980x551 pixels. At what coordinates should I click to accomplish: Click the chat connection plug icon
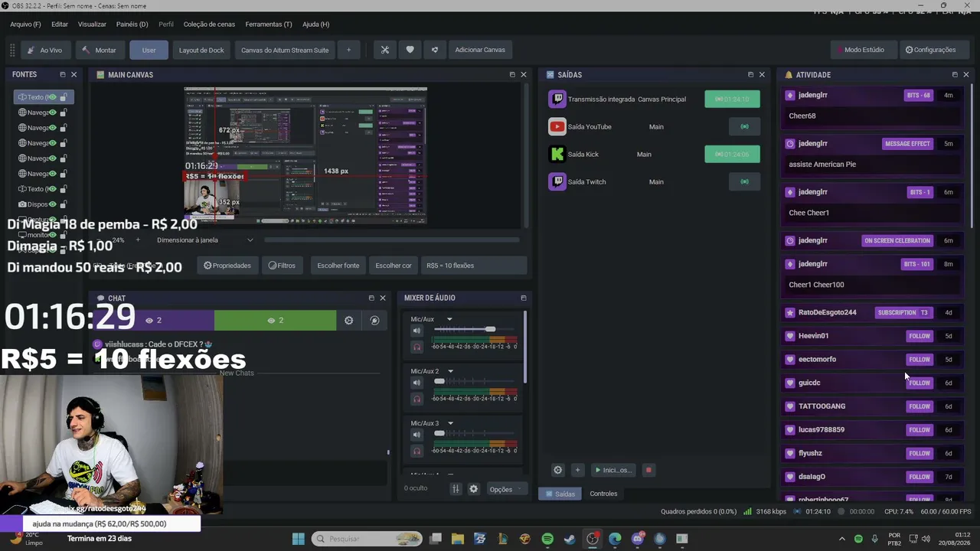374,320
